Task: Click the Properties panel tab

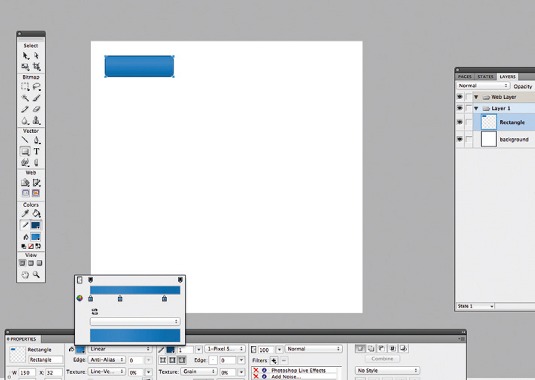Action: click(x=23, y=339)
